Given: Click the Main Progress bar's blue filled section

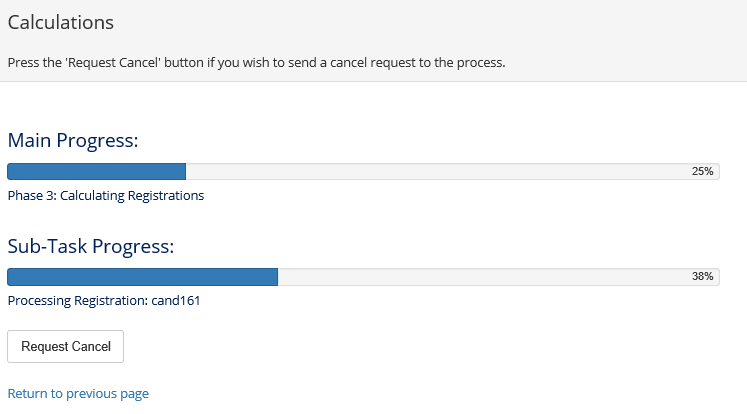Looking at the screenshot, I should [96, 171].
